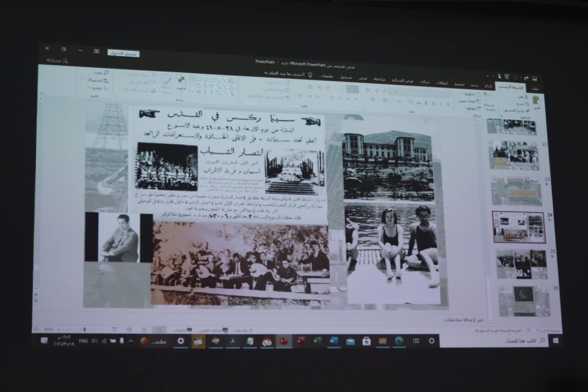
Task: Click the clock and date in tray
Action: 64,341
